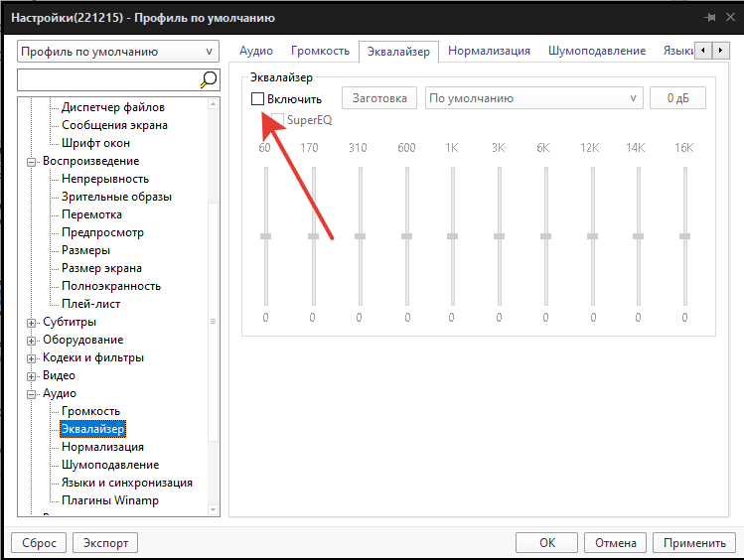The width and height of the screenshot is (744, 560).
Task: Enable the equalizer 'Включить' checkbox
Action: tap(258, 98)
